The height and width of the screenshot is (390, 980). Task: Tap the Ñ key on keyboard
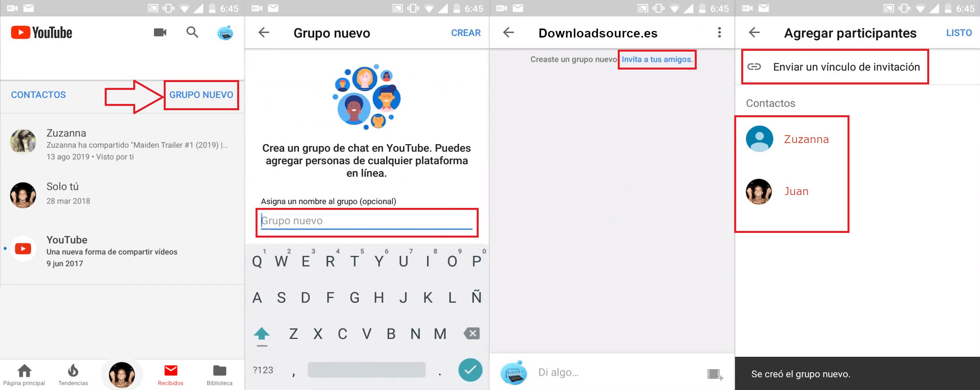coord(476,297)
